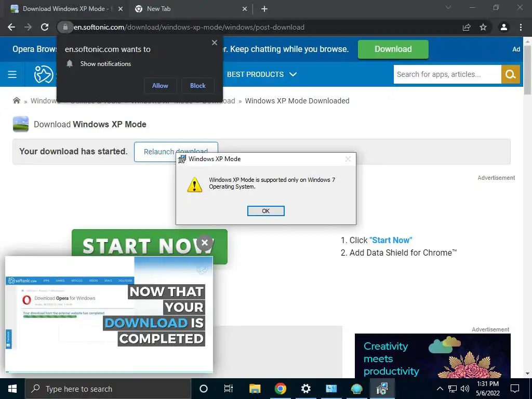
Task: Switch to the New Tab tab
Action: 191,9
